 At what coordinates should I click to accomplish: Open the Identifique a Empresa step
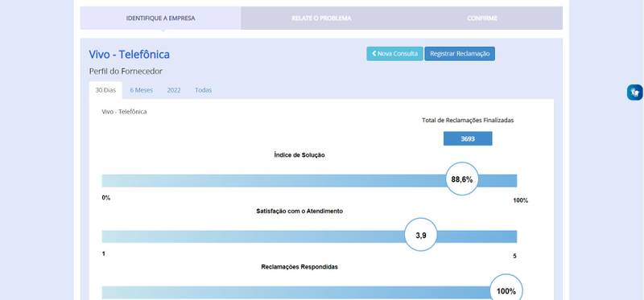(160, 18)
